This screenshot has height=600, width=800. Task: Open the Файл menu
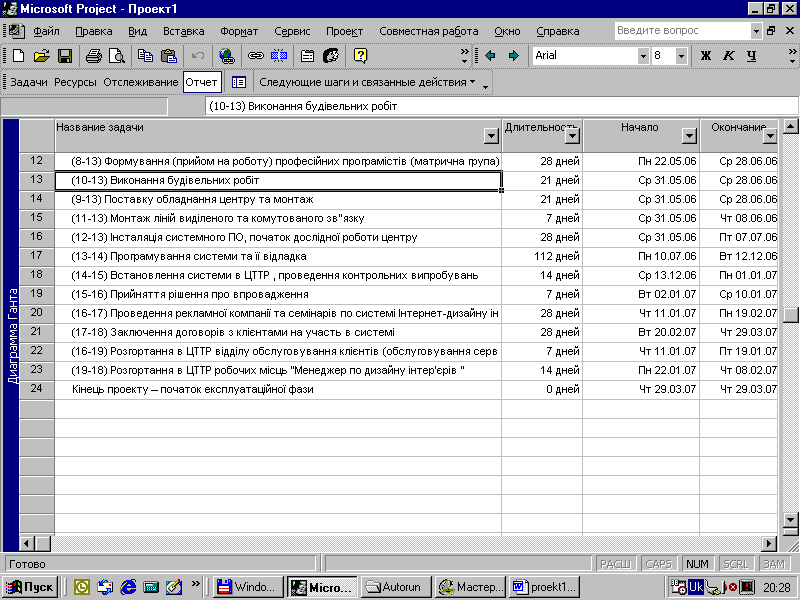tap(46, 31)
